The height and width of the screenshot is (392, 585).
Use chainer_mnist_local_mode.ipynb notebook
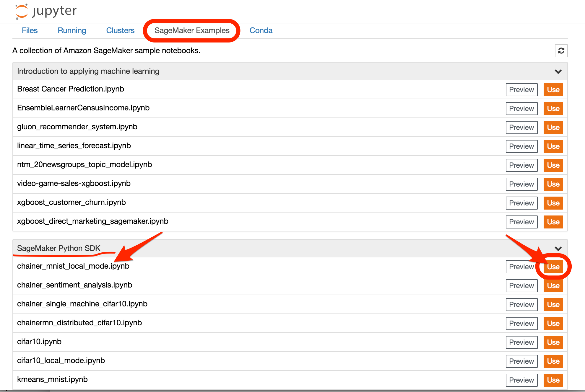pos(553,267)
